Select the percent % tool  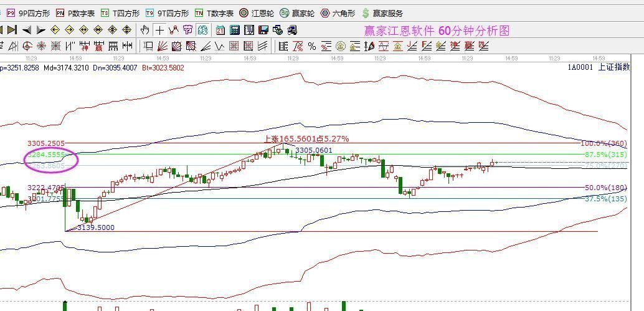(312, 46)
